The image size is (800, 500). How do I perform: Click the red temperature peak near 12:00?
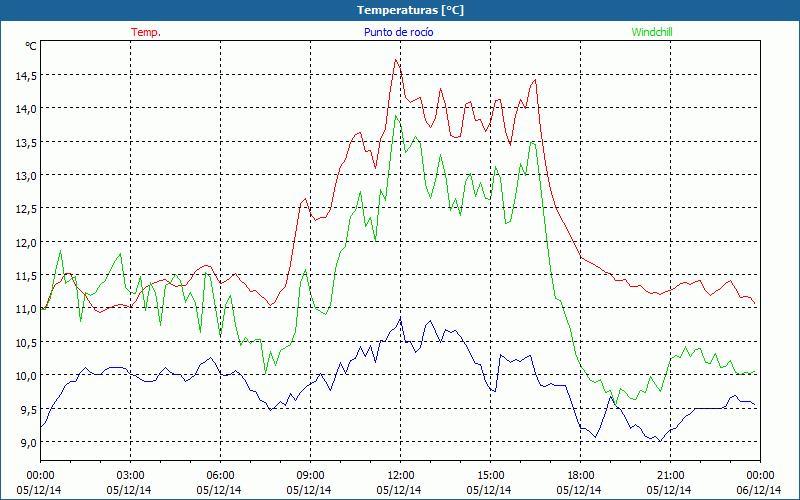coord(395,60)
